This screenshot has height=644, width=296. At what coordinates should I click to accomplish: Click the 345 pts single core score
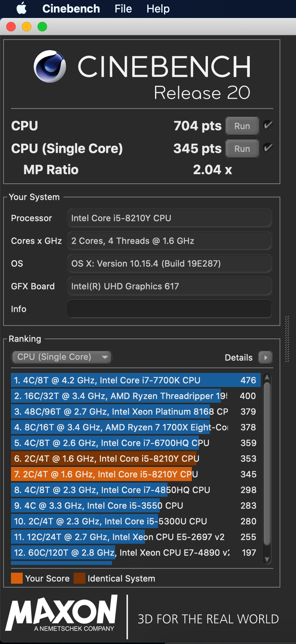pyautogui.click(x=197, y=148)
